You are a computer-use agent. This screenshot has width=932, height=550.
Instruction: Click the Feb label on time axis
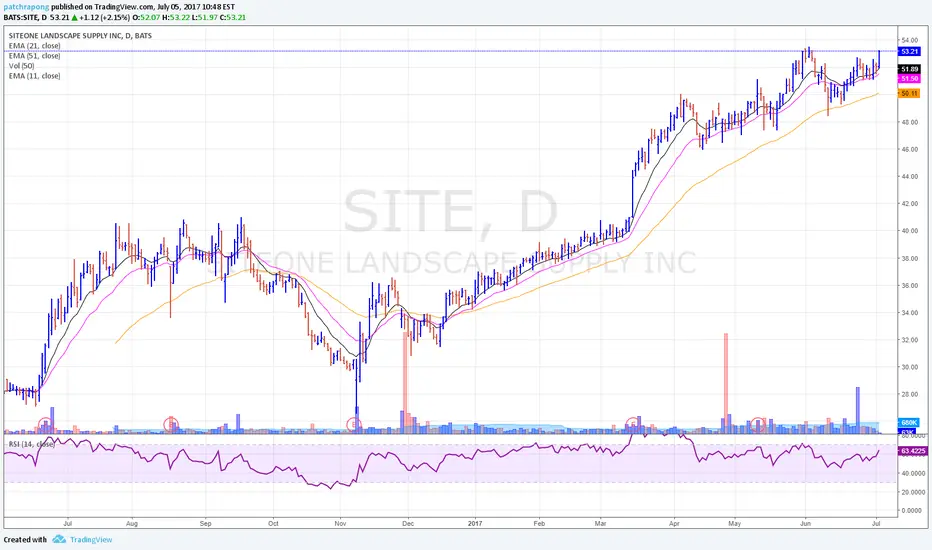click(539, 524)
